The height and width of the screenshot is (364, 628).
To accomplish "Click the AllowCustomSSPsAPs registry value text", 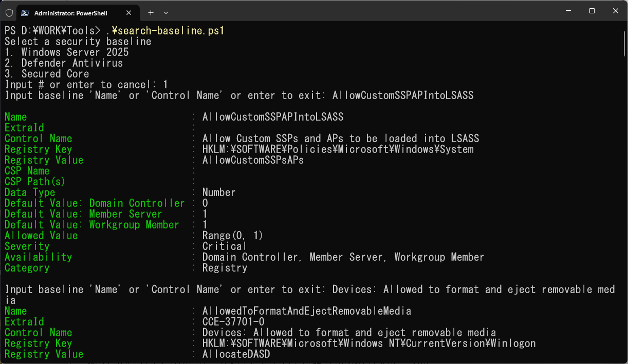I will (x=253, y=160).
